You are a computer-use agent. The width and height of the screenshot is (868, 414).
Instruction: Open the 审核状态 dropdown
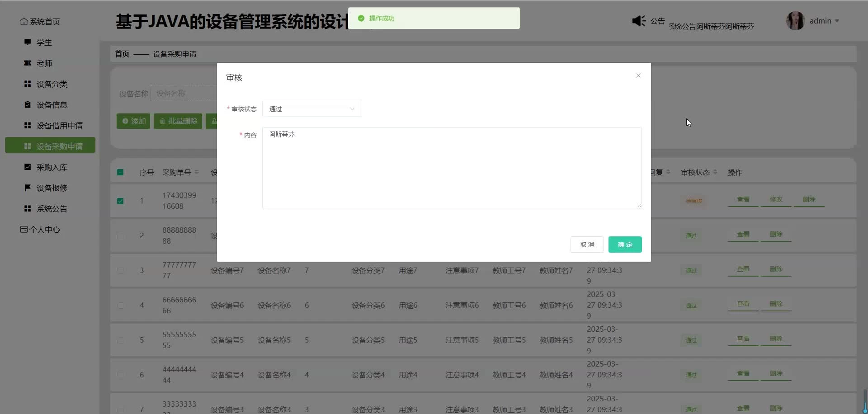tap(311, 109)
